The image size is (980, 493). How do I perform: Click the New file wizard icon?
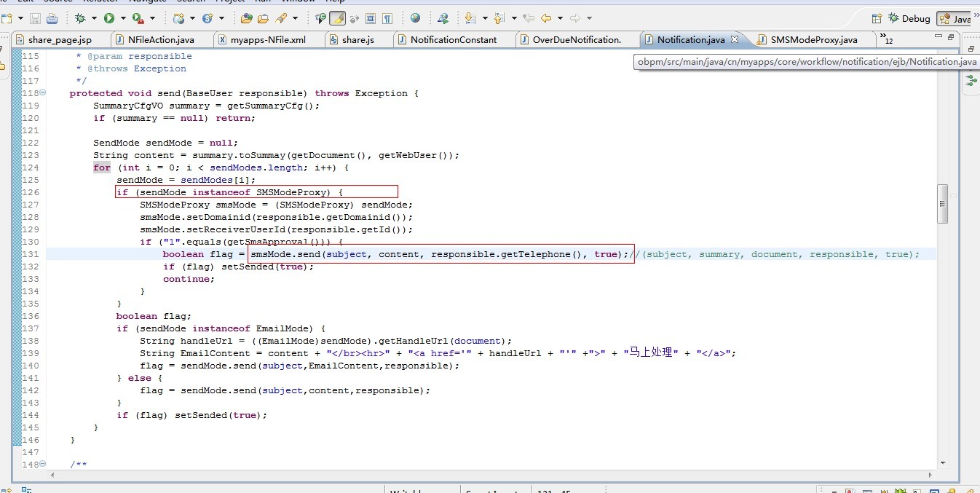[x=5, y=18]
